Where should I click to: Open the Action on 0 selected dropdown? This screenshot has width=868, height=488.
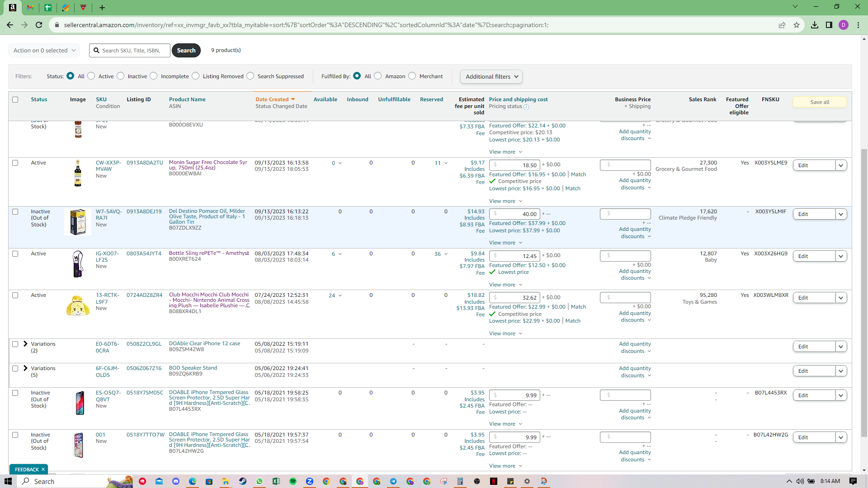click(x=44, y=50)
